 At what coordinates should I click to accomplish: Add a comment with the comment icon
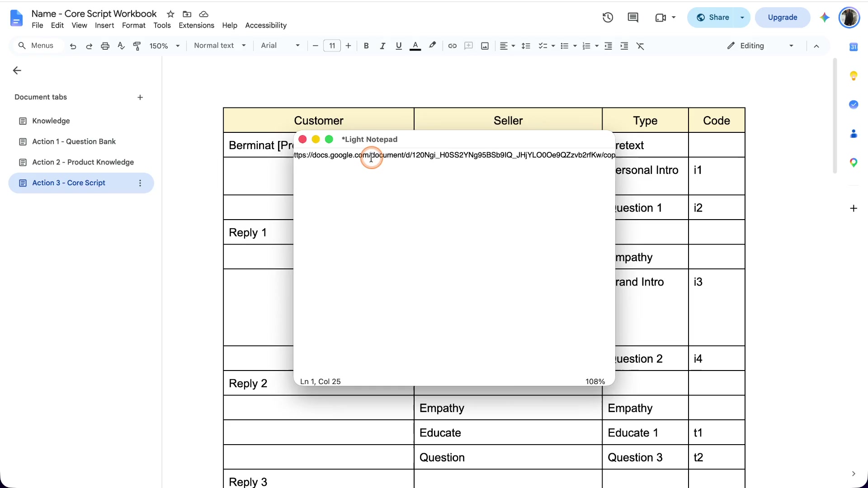pos(468,46)
